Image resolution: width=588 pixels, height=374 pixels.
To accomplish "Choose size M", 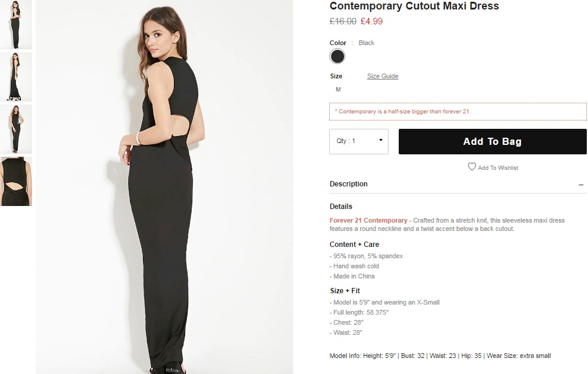I will click(338, 90).
